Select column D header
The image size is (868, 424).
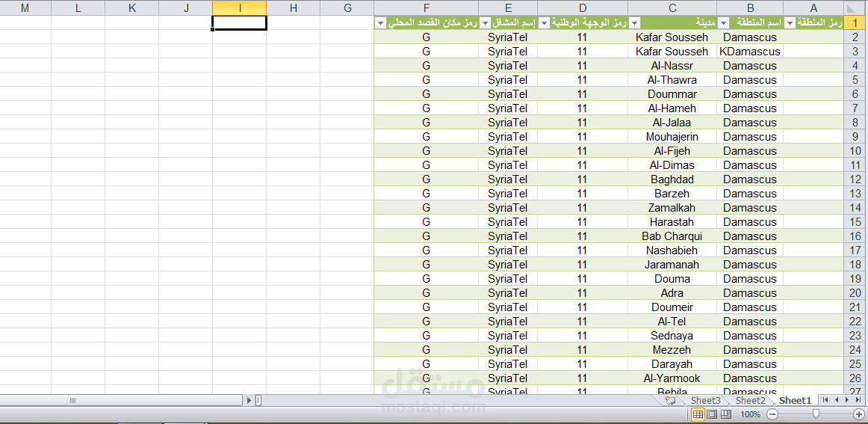tap(583, 7)
